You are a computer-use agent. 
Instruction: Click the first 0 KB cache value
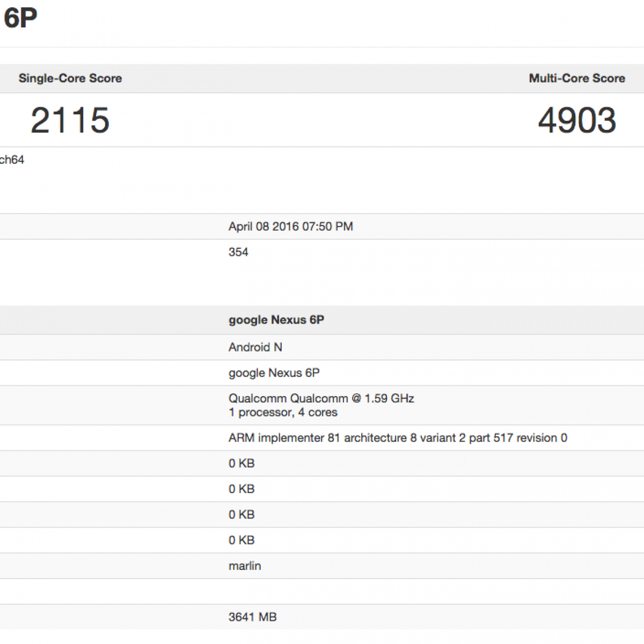(241, 463)
